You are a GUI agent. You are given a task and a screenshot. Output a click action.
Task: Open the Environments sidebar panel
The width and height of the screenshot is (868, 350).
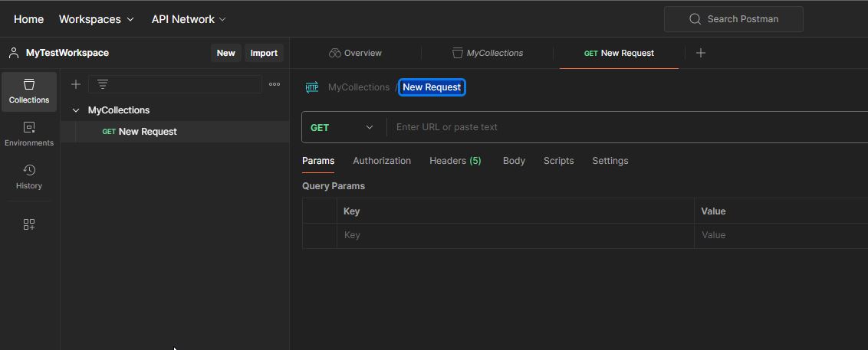point(29,134)
